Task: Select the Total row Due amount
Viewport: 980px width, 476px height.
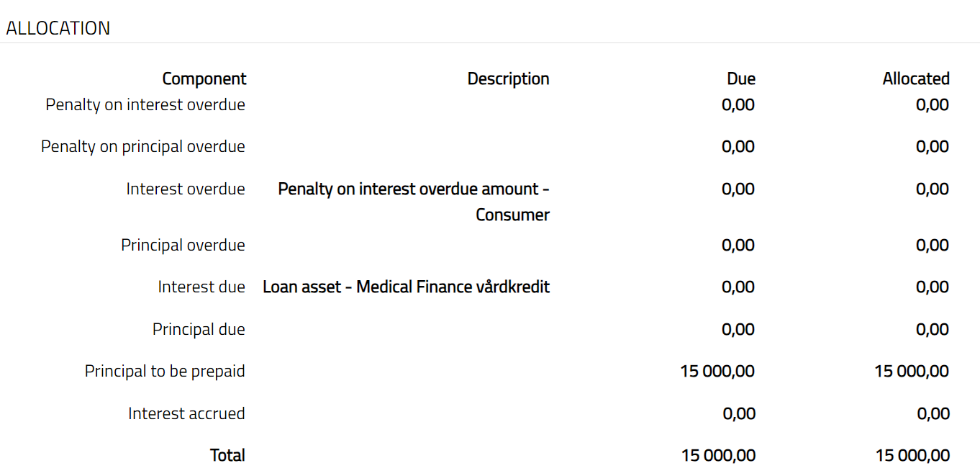Action: point(718,455)
